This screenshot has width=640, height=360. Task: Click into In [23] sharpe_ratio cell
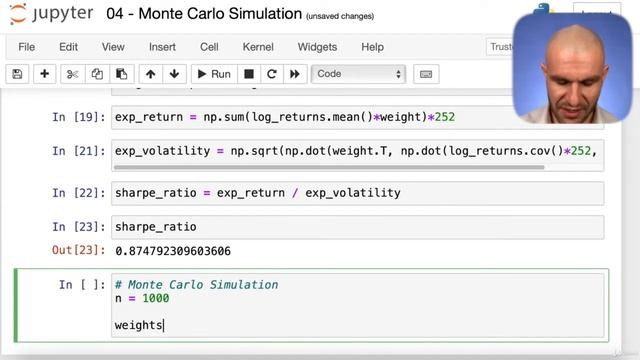pyautogui.click(x=358, y=227)
